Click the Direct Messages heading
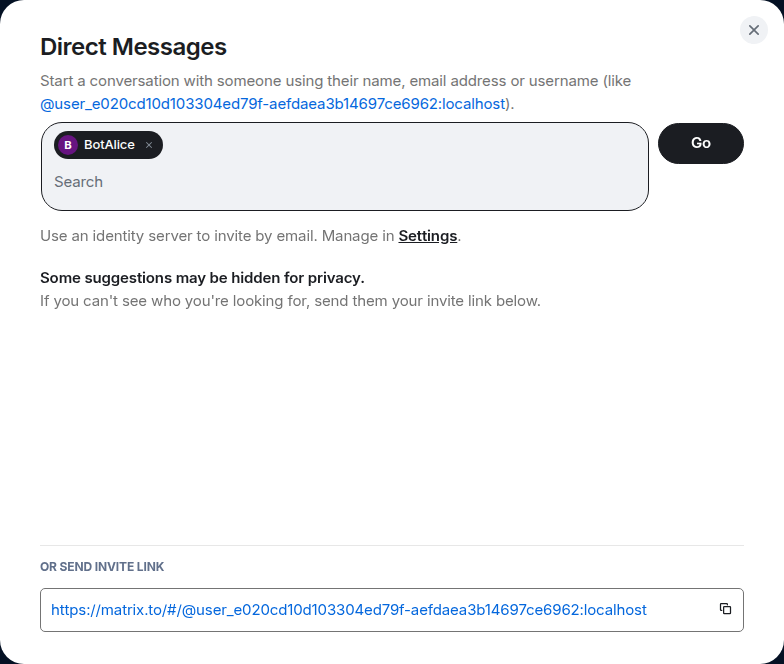The width and height of the screenshot is (784, 664). [x=133, y=46]
